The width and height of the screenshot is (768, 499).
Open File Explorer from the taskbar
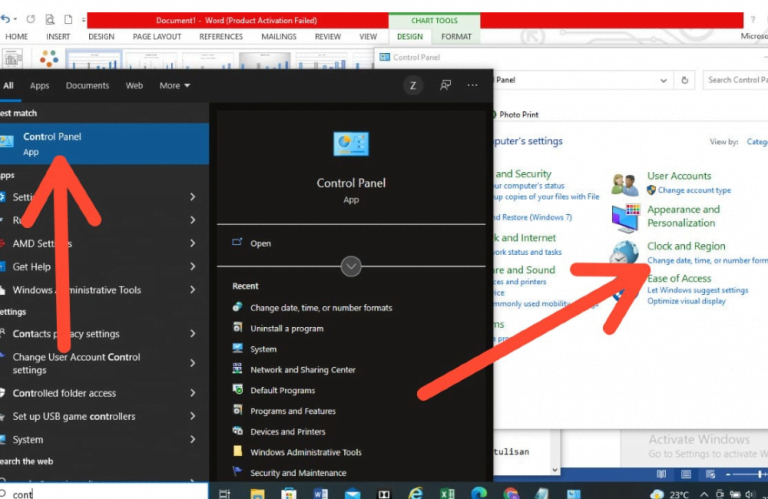(x=257, y=493)
